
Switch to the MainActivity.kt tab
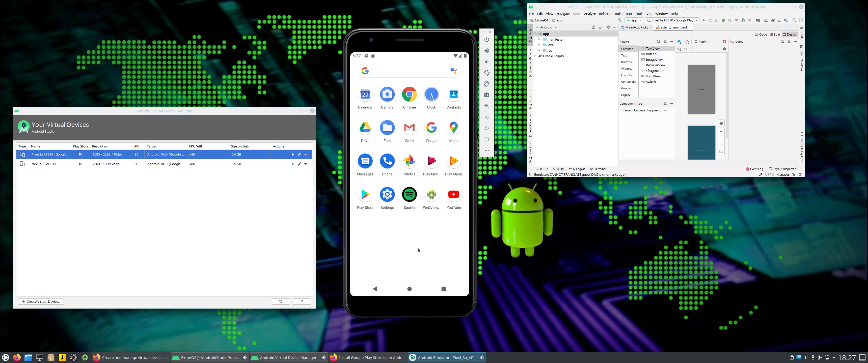point(636,27)
